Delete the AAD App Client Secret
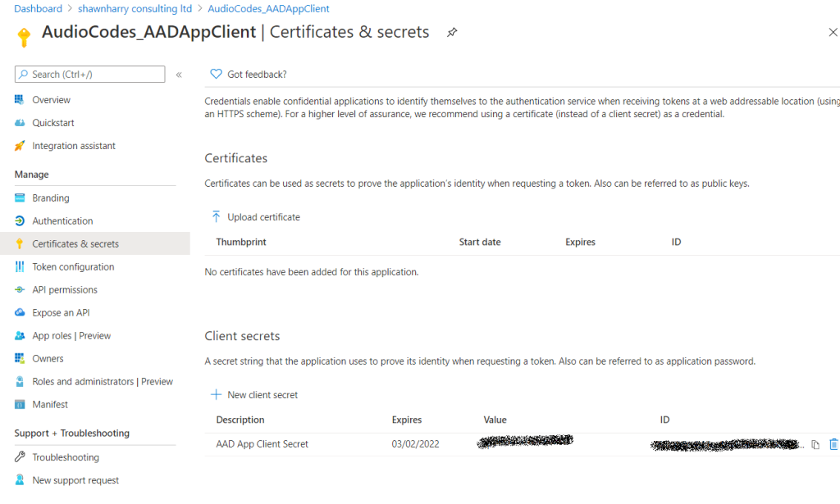The height and width of the screenshot is (504, 840). pos(833,444)
